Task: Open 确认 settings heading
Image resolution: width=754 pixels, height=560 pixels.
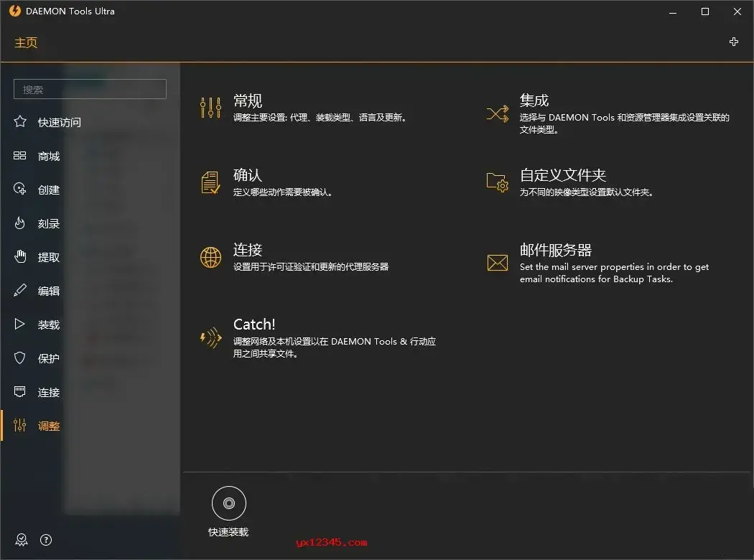Action: [248, 175]
